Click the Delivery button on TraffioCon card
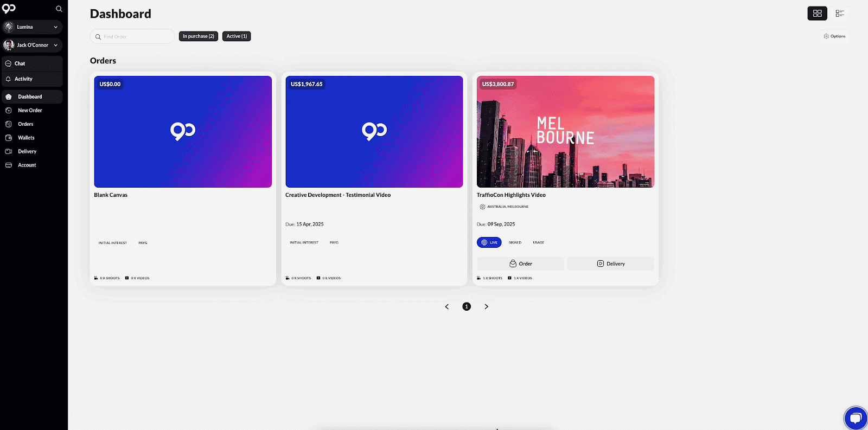This screenshot has height=430, width=868. (611, 264)
